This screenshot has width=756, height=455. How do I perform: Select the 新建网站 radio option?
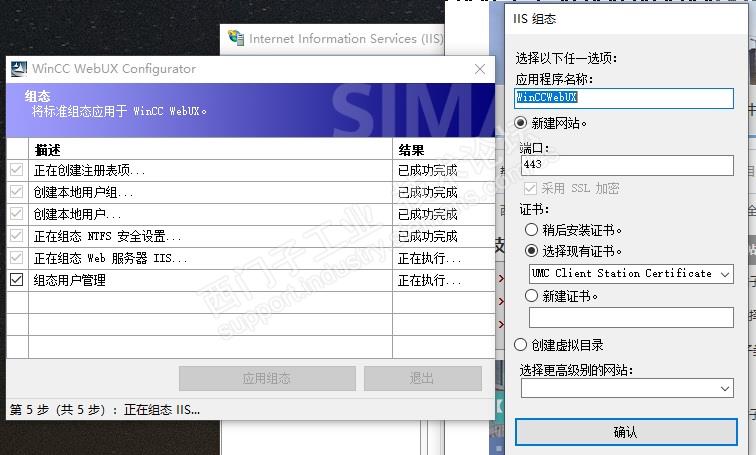(x=521, y=123)
